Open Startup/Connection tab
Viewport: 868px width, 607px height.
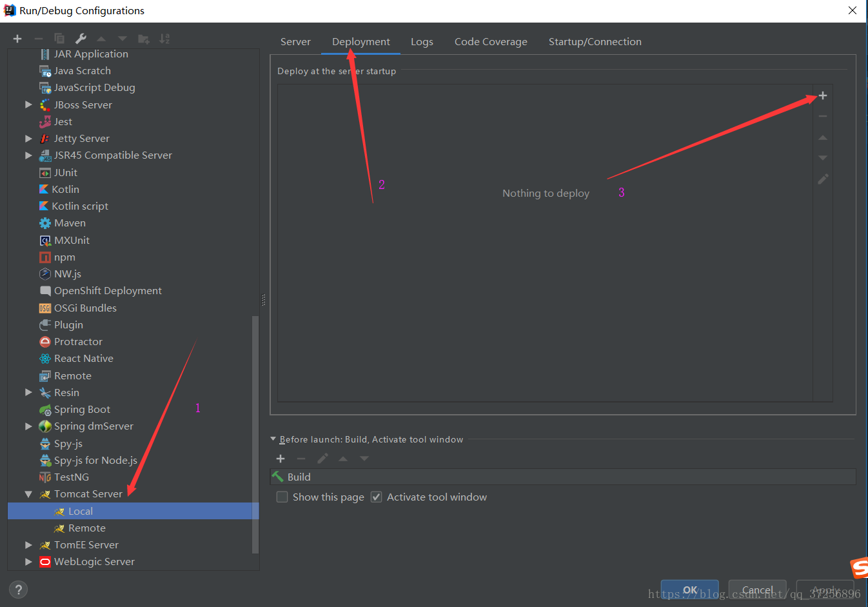click(x=595, y=42)
